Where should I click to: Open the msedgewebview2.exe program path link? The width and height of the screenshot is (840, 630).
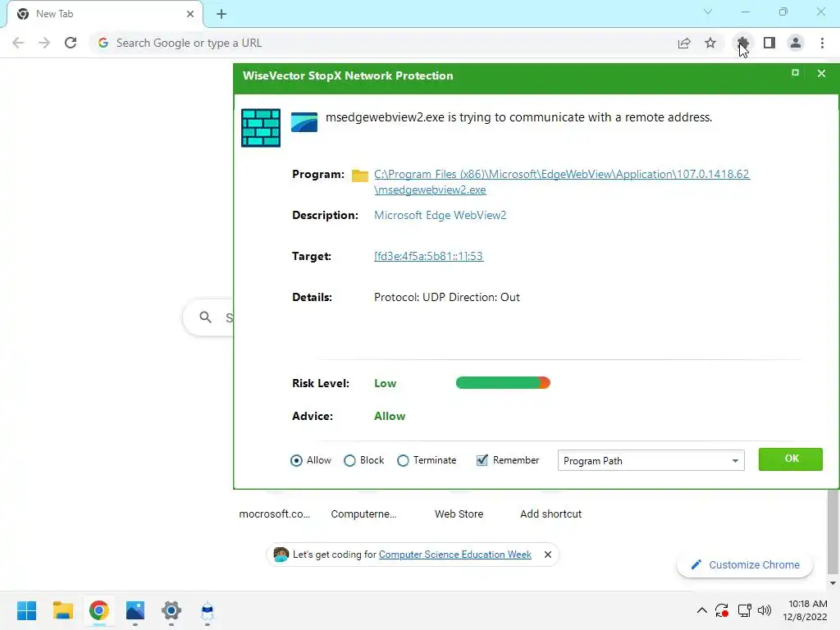click(x=562, y=181)
